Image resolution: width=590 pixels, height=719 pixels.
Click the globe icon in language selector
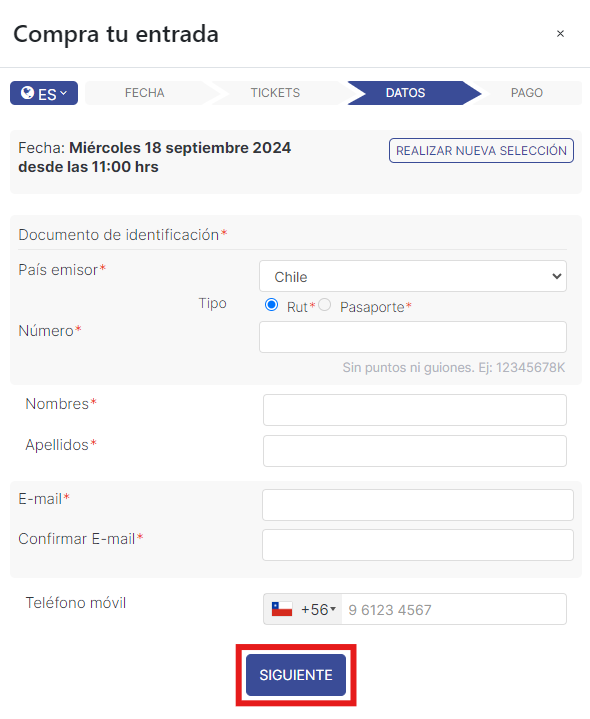click(x=28, y=93)
